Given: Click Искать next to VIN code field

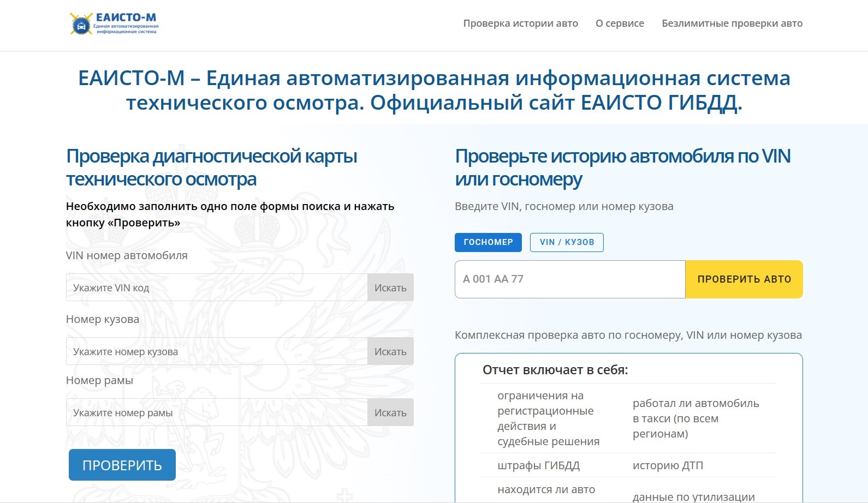Looking at the screenshot, I should tap(390, 288).
